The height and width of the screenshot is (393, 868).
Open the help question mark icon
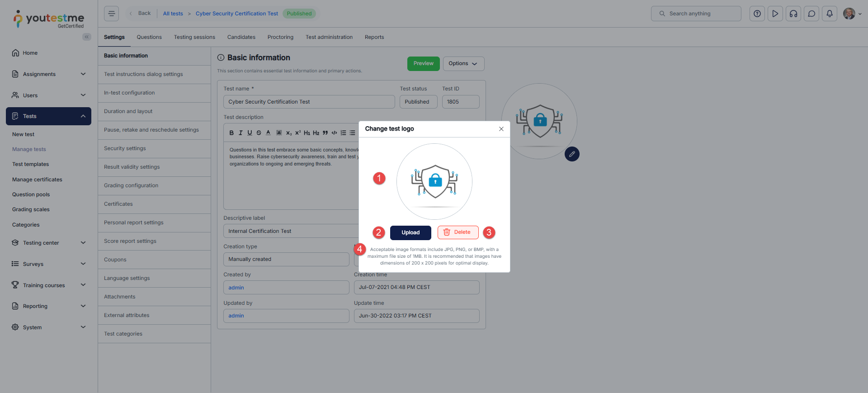coord(757,14)
